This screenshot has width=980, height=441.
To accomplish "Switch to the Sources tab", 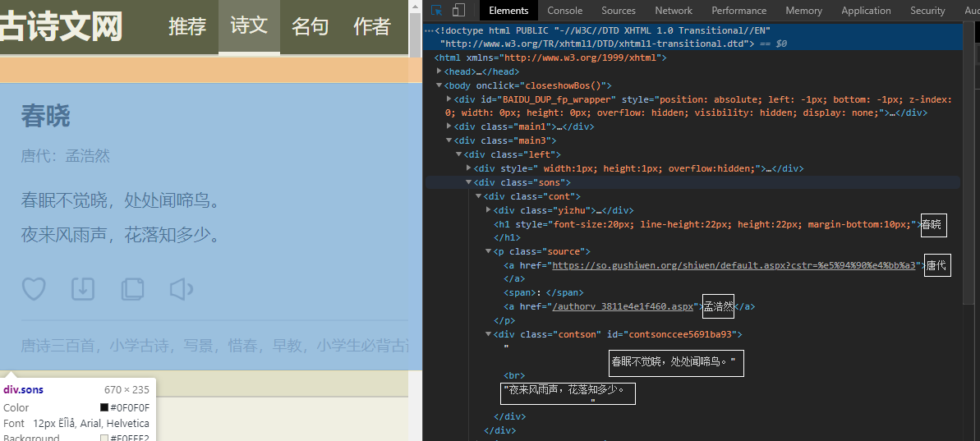I will (x=618, y=10).
